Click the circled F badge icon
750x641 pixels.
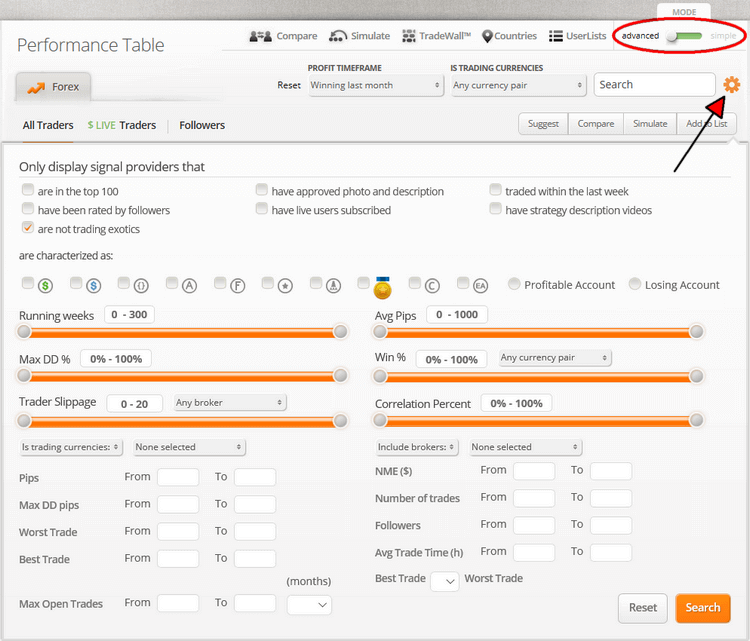tap(237, 286)
